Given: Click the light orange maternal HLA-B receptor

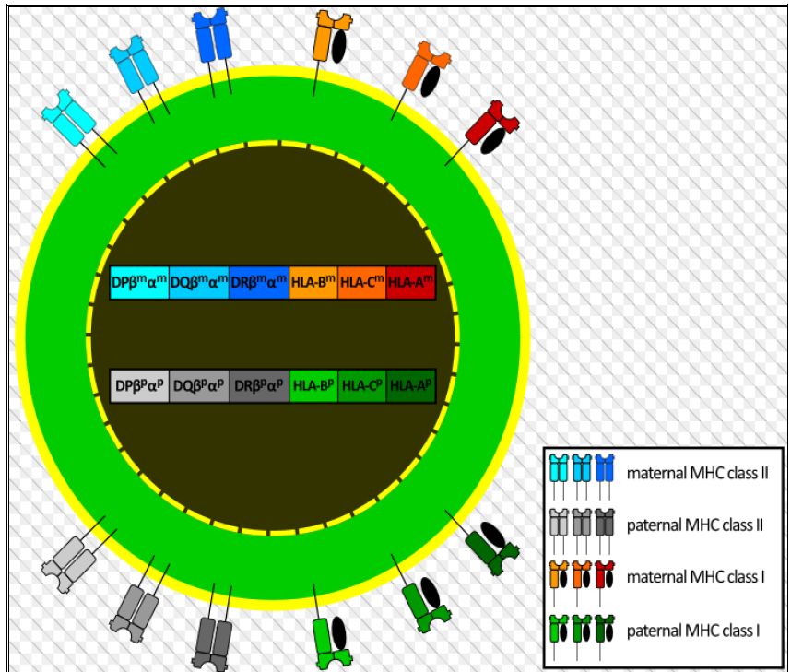Looking at the screenshot, I should pos(328,36).
